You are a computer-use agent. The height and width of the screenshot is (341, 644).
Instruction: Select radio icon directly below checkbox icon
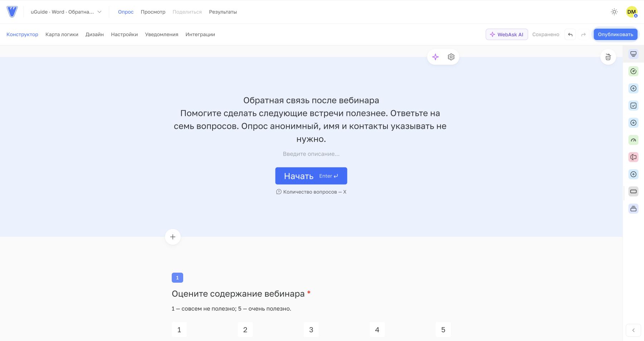(633, 123)
